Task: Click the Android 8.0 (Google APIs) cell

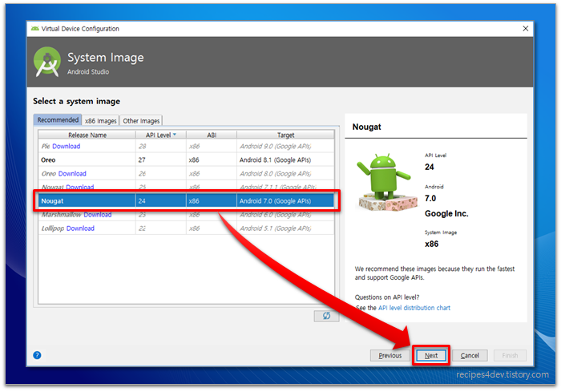Action: coord(285,174)
